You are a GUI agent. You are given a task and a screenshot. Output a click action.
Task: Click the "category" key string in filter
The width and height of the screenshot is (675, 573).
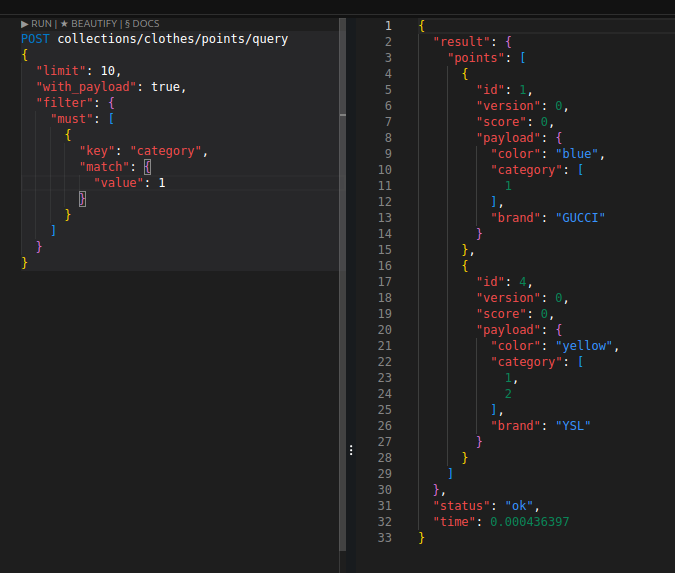point(167,151)
